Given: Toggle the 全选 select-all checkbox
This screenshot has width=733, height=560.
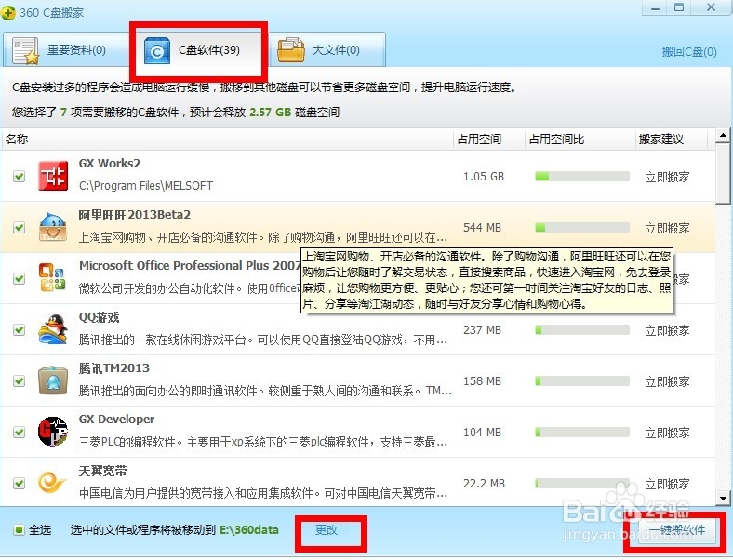Looking at the screenshot, I should (20, 530).
